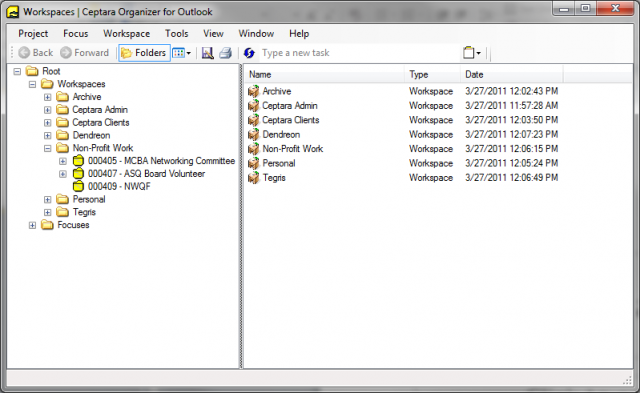The height and width of the screenshot is (393, 640).
Task: Click the blue sync icon beside task field
Action: click(x=249, y=53)
